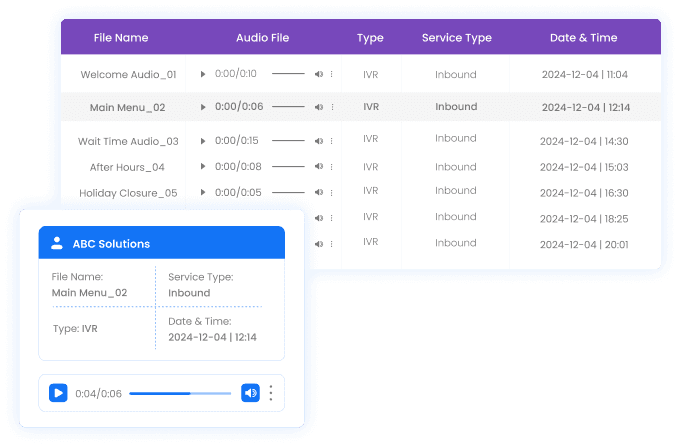Open more options in the 20:01 row
Screen dimensions: 680x447
click(332, 244)
